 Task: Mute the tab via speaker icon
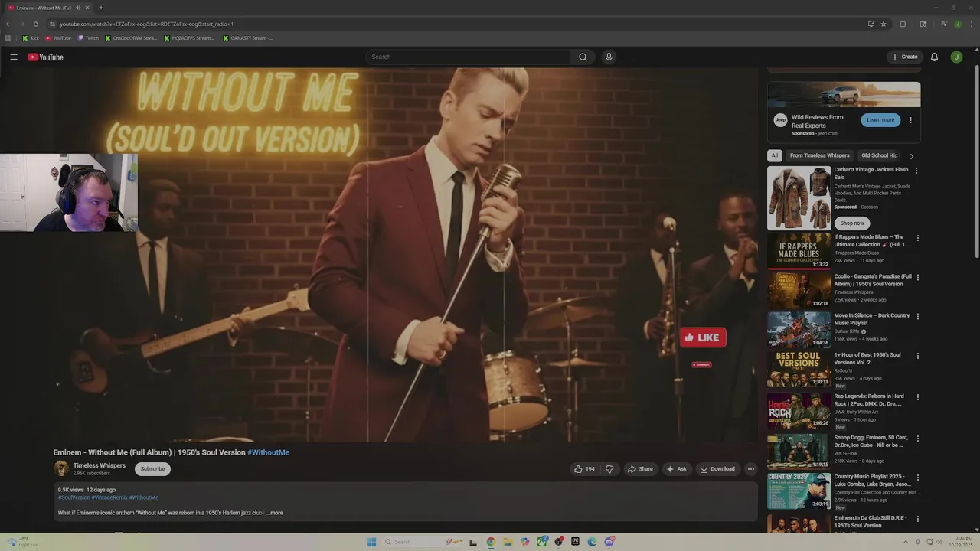pos(78,8)
